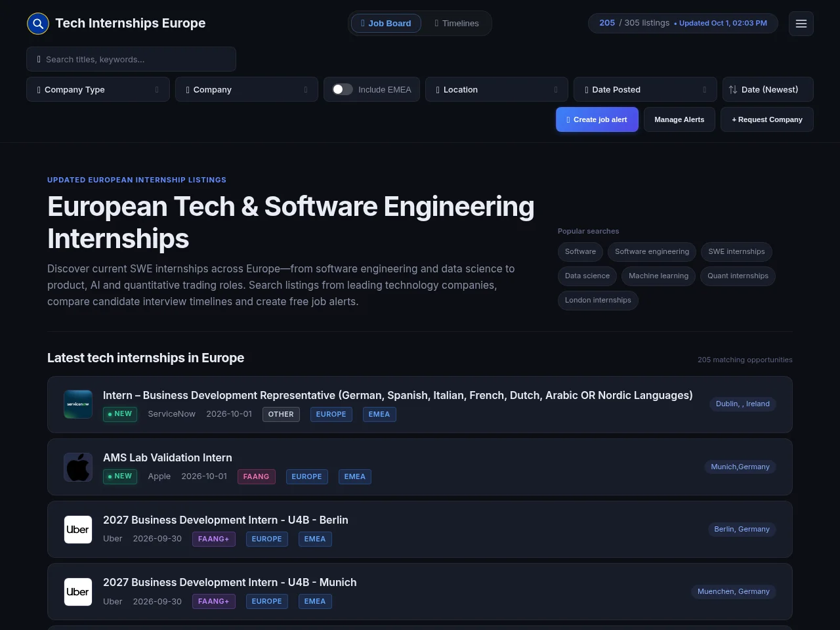The image size is (840, 630).
Task: Select the Machine learning chip
Action: 658,276
